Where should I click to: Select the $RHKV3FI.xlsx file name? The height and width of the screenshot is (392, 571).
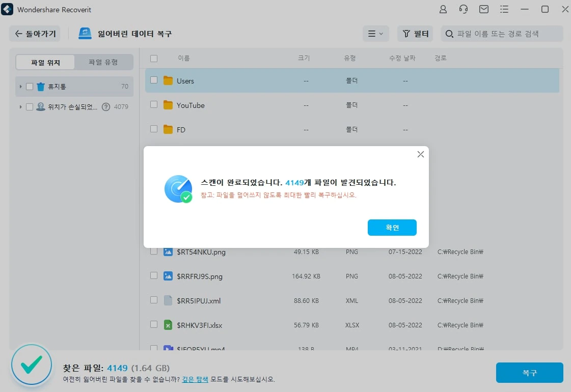point(200,325)
